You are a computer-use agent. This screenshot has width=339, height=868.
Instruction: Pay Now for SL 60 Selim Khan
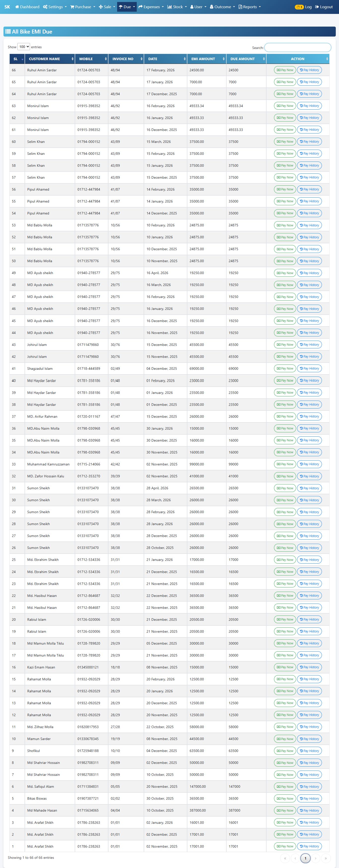tap(285, 142)
